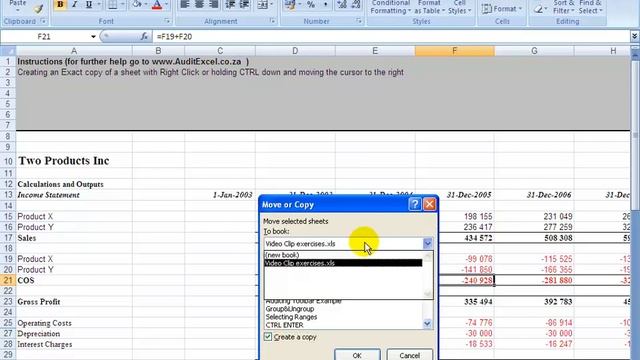640x360 pixels.
Task: Select row 21 header
Action: 8,280
